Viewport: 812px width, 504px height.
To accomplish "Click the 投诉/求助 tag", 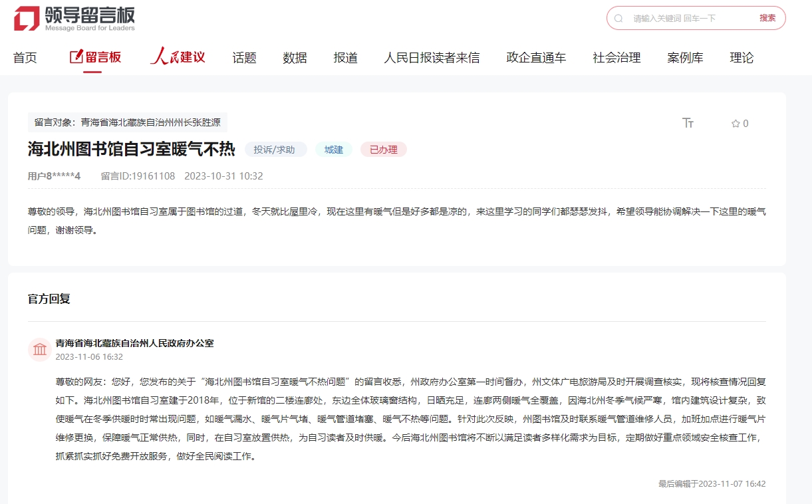I will tap(275, 150).
